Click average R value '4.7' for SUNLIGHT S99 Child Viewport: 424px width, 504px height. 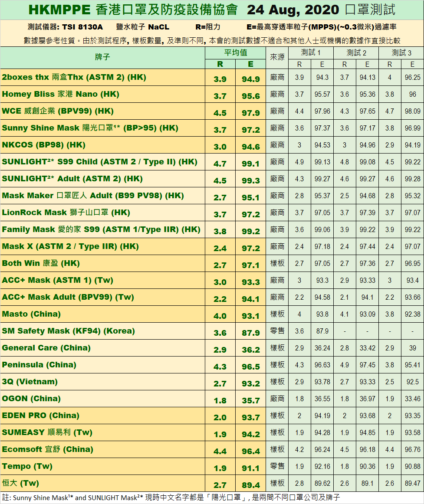point(220,164)
